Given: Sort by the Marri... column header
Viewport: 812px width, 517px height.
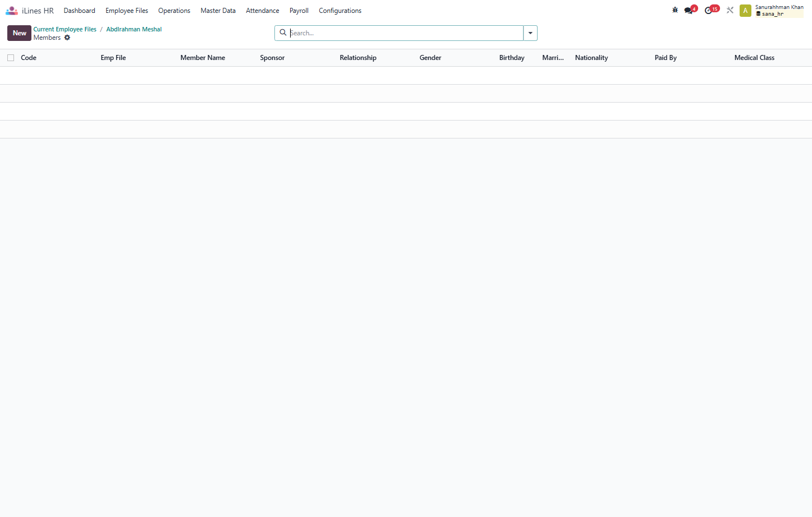Looking at the screenshot, I should 553,58.
